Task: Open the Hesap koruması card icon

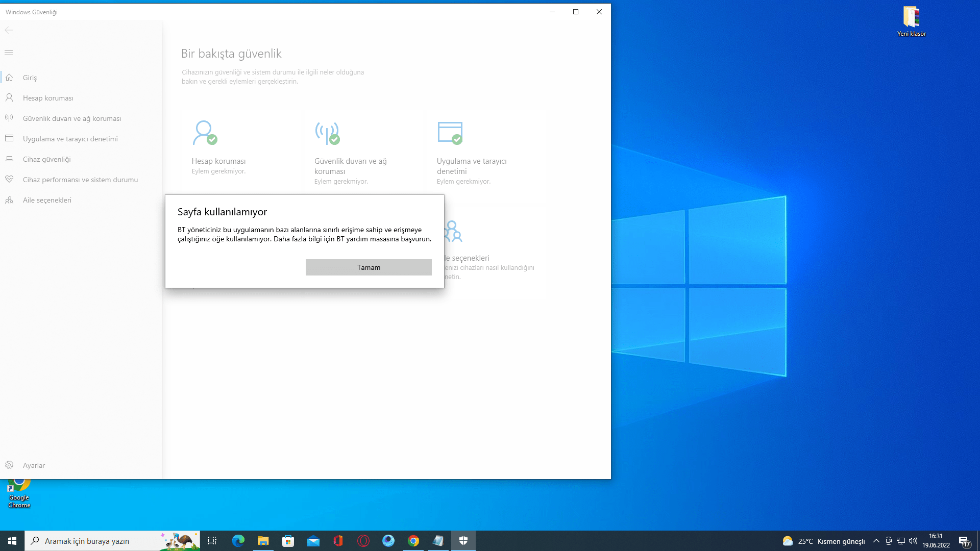Action: 205,133
